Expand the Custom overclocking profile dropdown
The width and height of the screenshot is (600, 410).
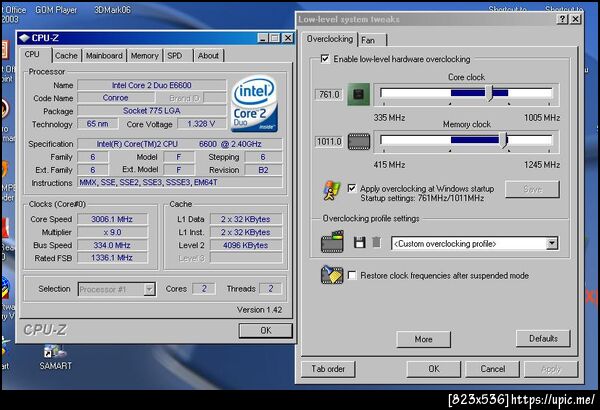click(551, 243)
